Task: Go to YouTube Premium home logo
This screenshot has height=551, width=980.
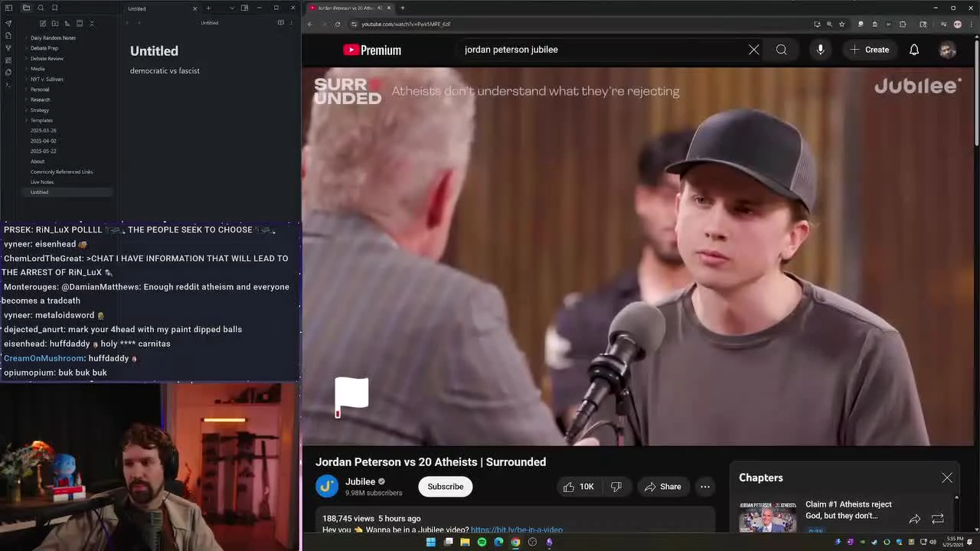Action: point(372,50)
